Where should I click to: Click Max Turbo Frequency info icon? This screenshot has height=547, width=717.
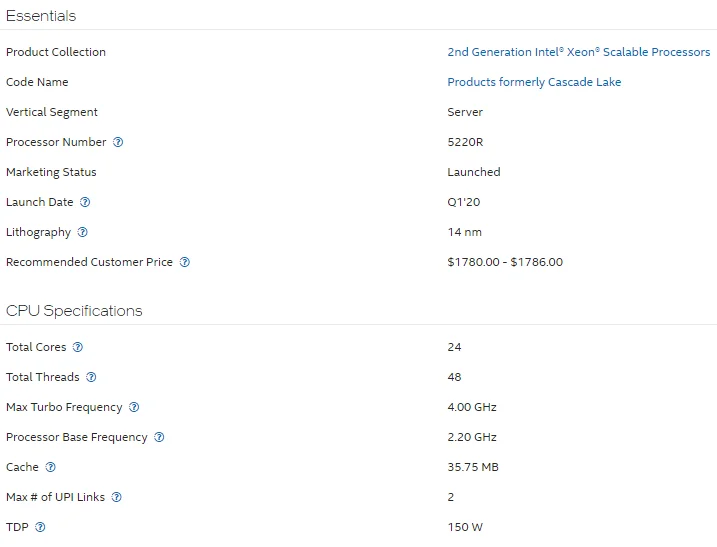[x=134, y=407]
